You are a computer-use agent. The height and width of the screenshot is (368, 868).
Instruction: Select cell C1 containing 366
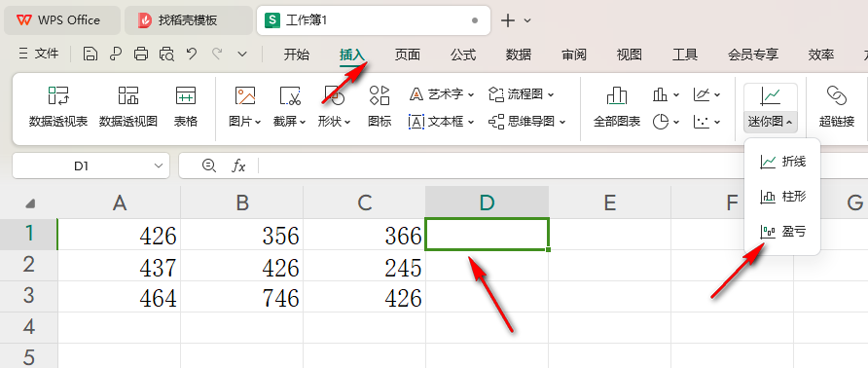(364, 235)
